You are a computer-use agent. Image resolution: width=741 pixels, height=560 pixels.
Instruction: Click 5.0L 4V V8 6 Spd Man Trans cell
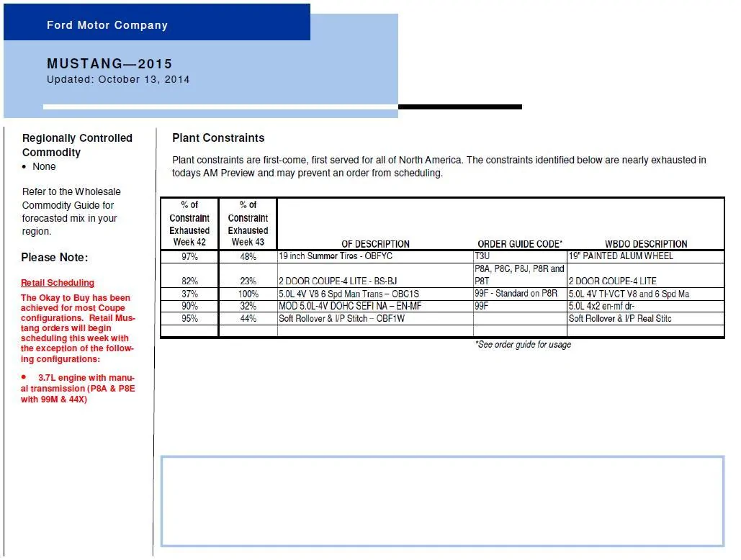coord(375,294)
